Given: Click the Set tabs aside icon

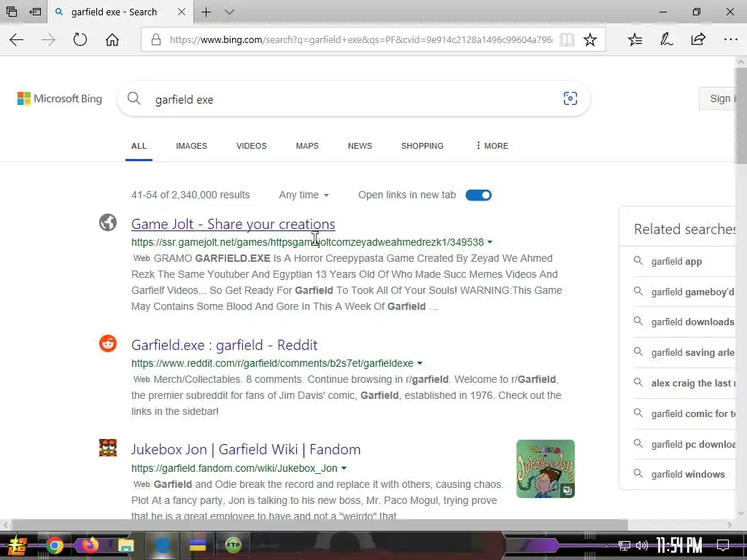Looking at the screenshot, I should pos(35,12).
